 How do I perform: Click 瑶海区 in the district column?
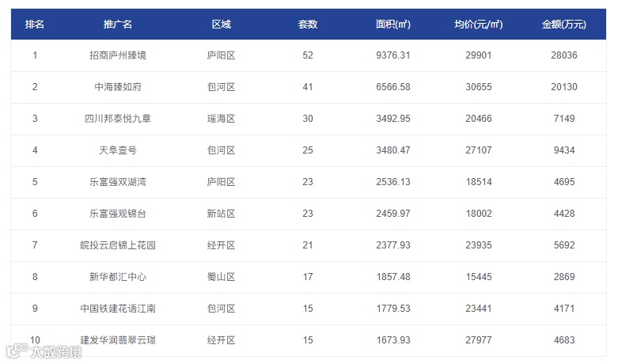click(221, 119)
